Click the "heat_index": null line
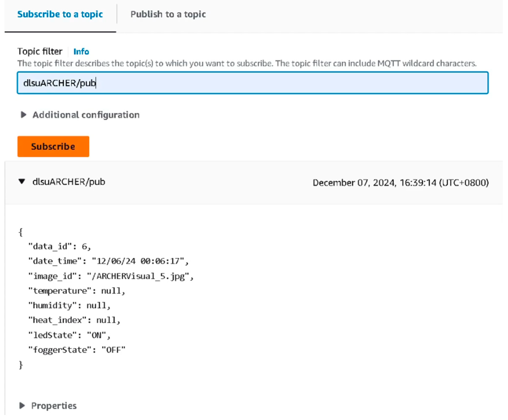Image resolution: width=508 pixels, height=420 pixels. click(x=74, y=320)
